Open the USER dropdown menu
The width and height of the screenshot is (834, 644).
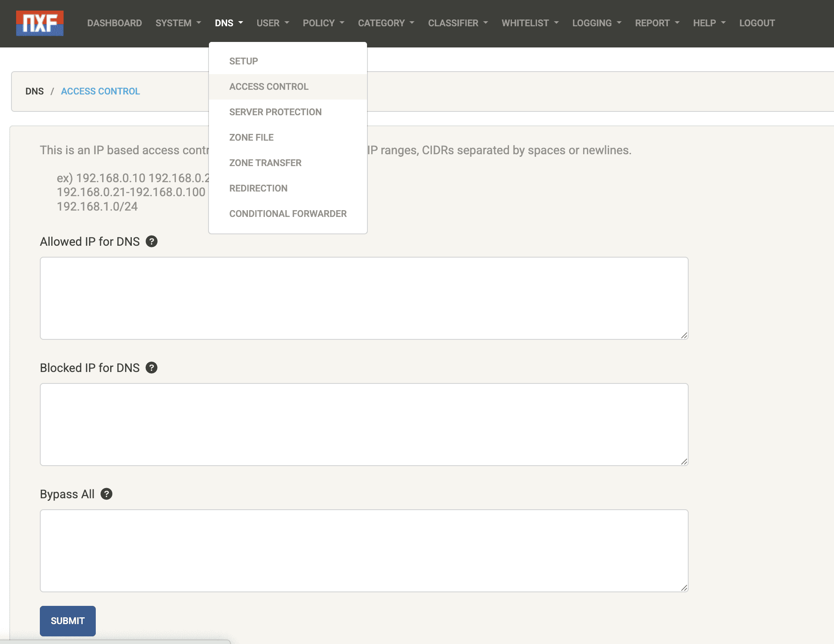point(272,23)
